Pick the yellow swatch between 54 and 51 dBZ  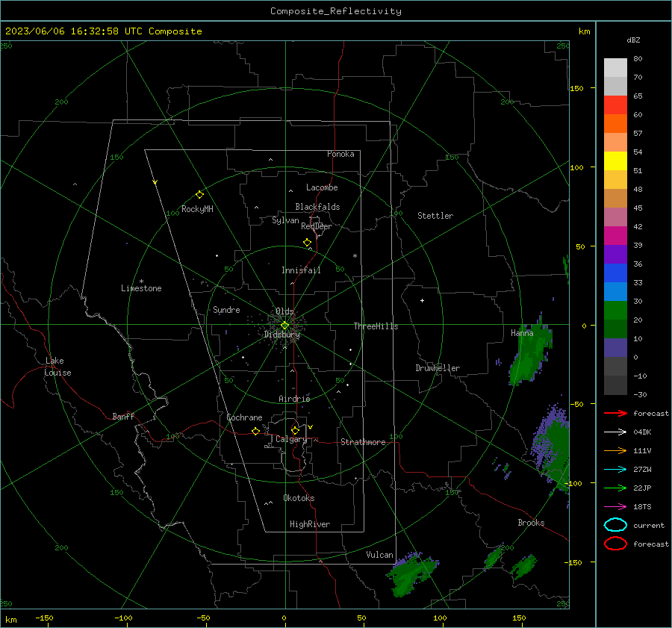point(615,161)
